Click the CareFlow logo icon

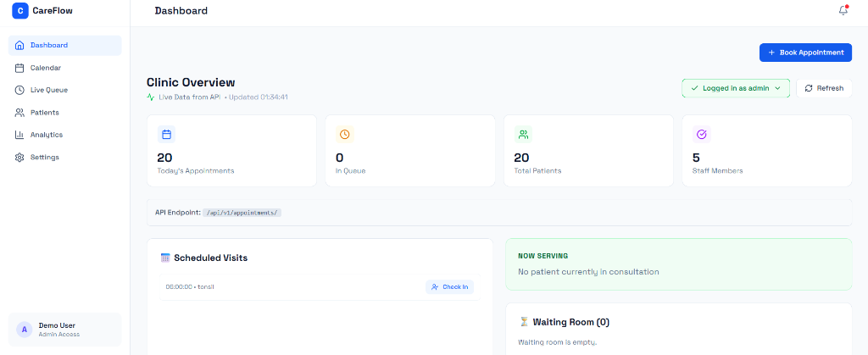click(x=20, y=11)
